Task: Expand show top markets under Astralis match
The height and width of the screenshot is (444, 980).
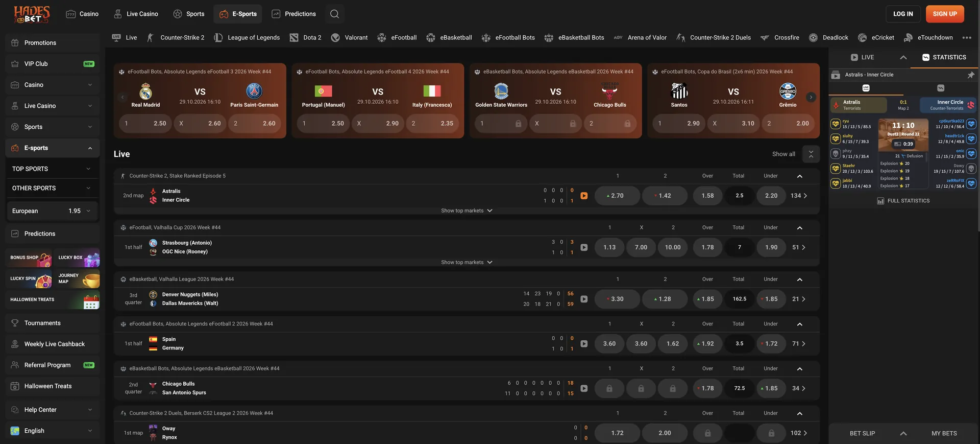Action: click(467, 211)
